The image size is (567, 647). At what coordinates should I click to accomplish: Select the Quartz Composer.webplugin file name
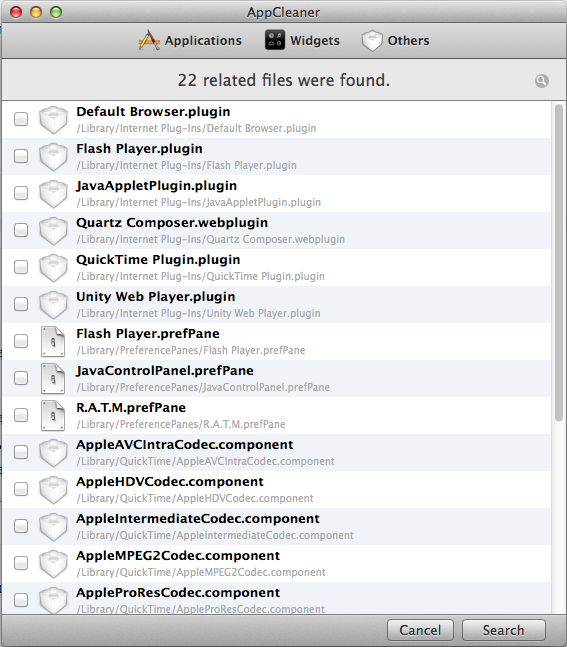[172, 223]
